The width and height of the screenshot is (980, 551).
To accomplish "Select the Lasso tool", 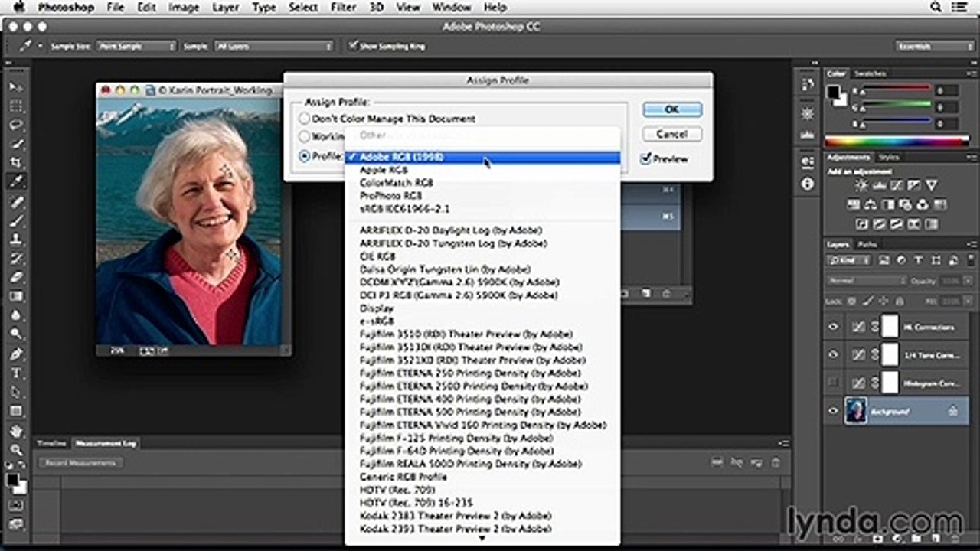I will (x=16, y=125).
